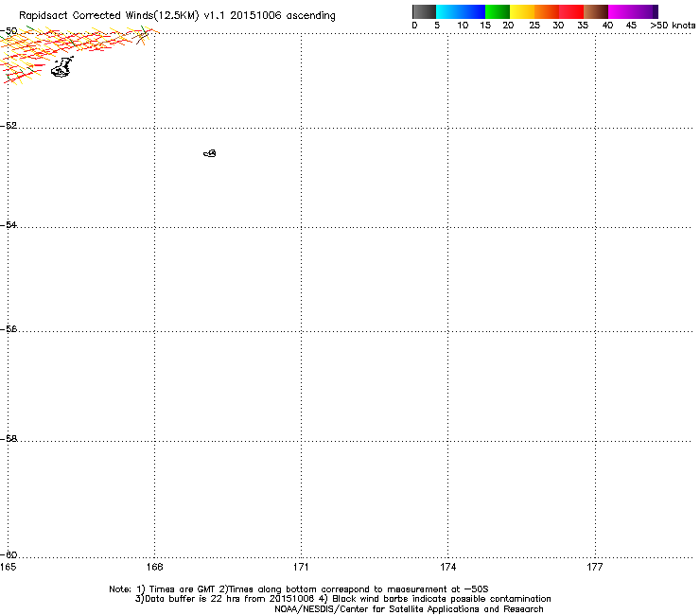Click the '25' legend tick label
The height and width of the screenshot is (615, 700).
[x=534, y=26]
